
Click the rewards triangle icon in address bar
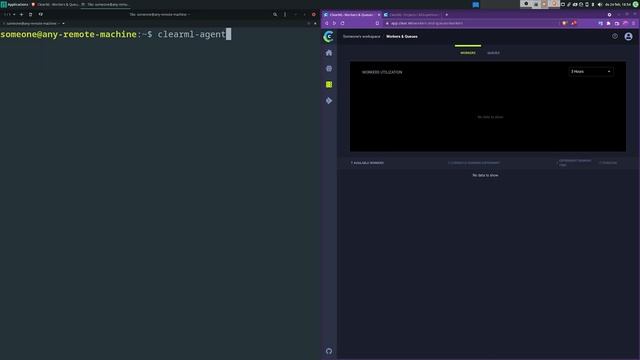[574, 23]
